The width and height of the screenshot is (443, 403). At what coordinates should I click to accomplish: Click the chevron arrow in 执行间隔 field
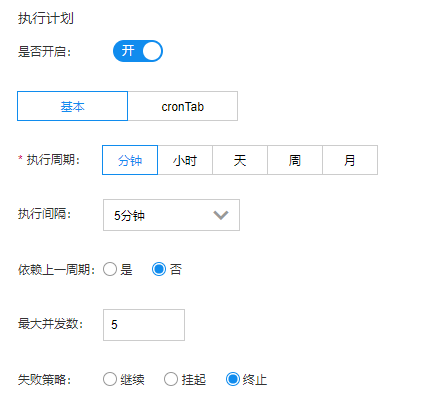pyautogui.click(x=221, y=215)
